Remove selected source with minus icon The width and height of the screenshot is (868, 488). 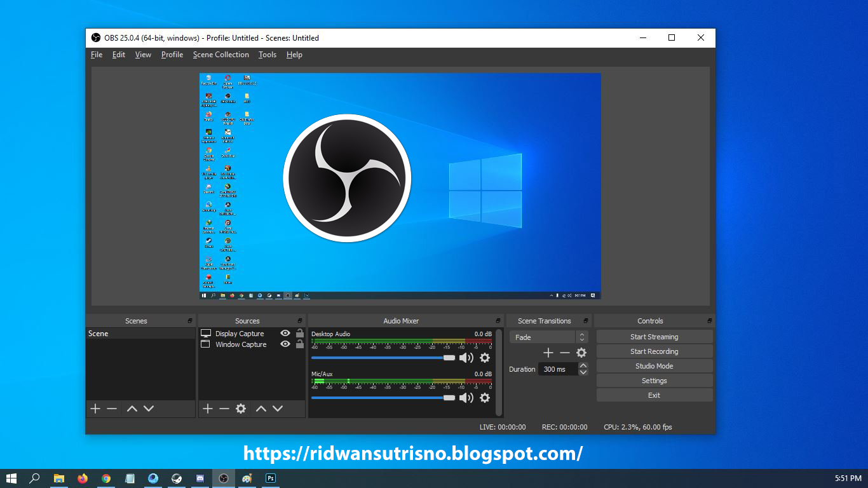tap(224, 409)
